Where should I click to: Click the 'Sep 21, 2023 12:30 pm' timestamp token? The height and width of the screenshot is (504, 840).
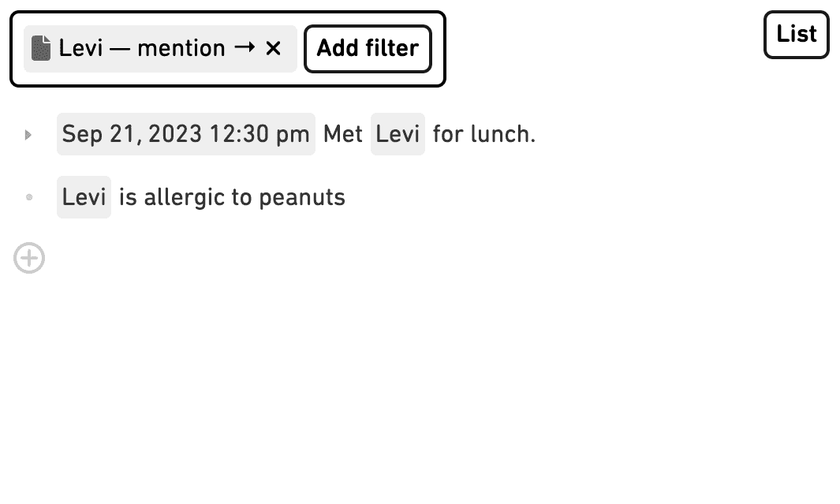[x=185, y=134]
